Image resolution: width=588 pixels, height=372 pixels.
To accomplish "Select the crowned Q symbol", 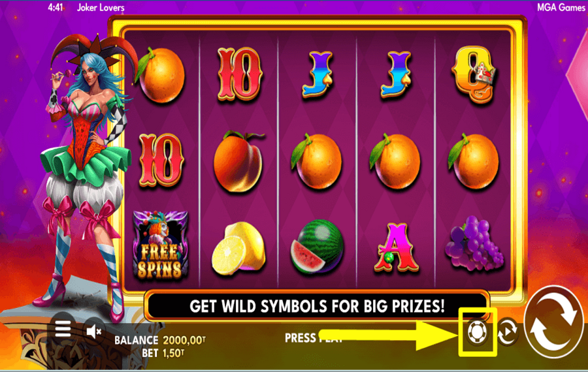I will 474,74.
